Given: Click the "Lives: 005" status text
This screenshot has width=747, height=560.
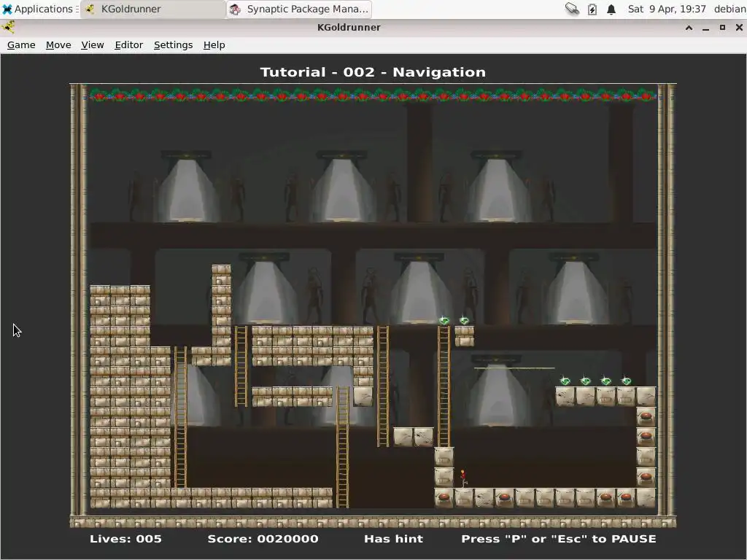Looking at the screenshot, I should pyautogui.click(x=125, y=539).
